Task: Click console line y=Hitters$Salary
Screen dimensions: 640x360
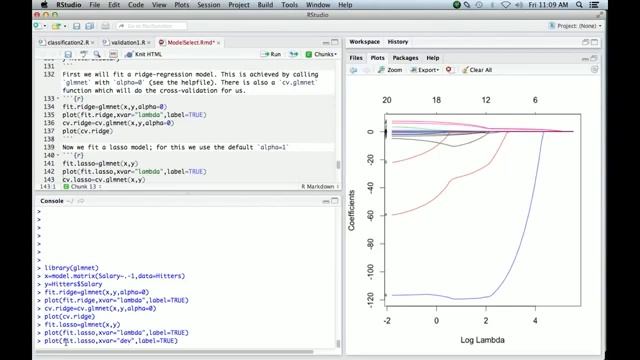Action: [x=73, y=284]
